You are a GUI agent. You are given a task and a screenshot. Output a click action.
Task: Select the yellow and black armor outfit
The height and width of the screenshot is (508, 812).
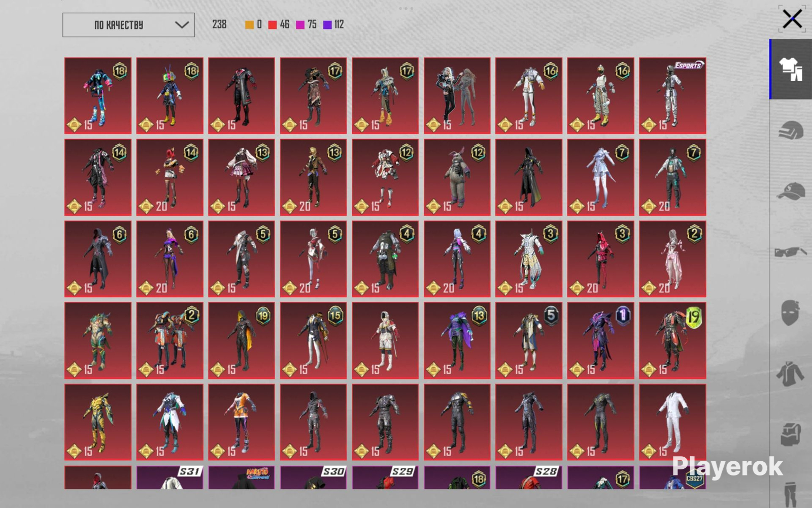(98, 423)
